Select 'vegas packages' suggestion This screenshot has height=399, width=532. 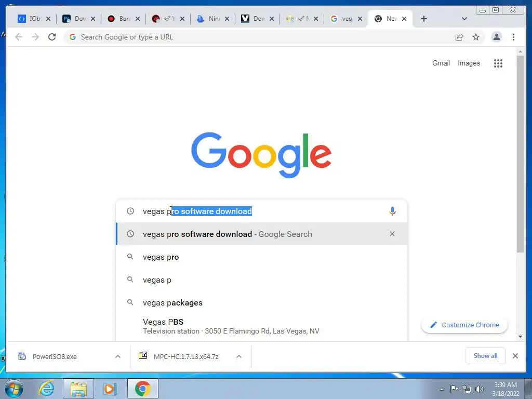pos(261,302)
